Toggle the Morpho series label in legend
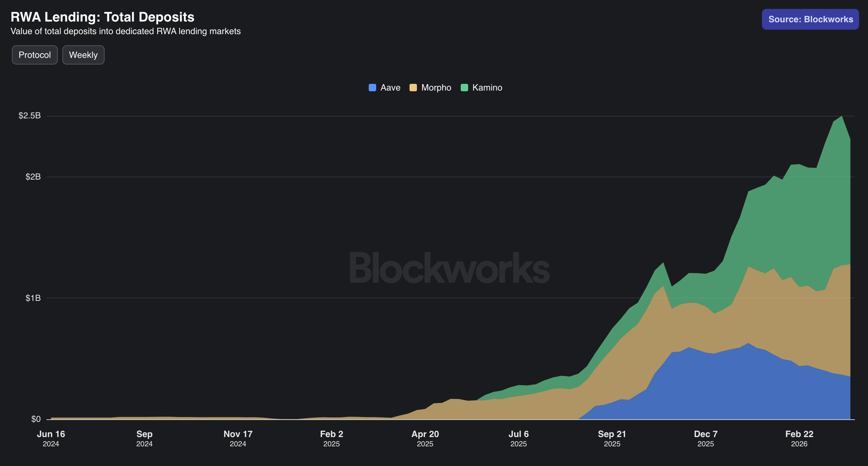This screenshot has width=868, height=466. (436, 88)
